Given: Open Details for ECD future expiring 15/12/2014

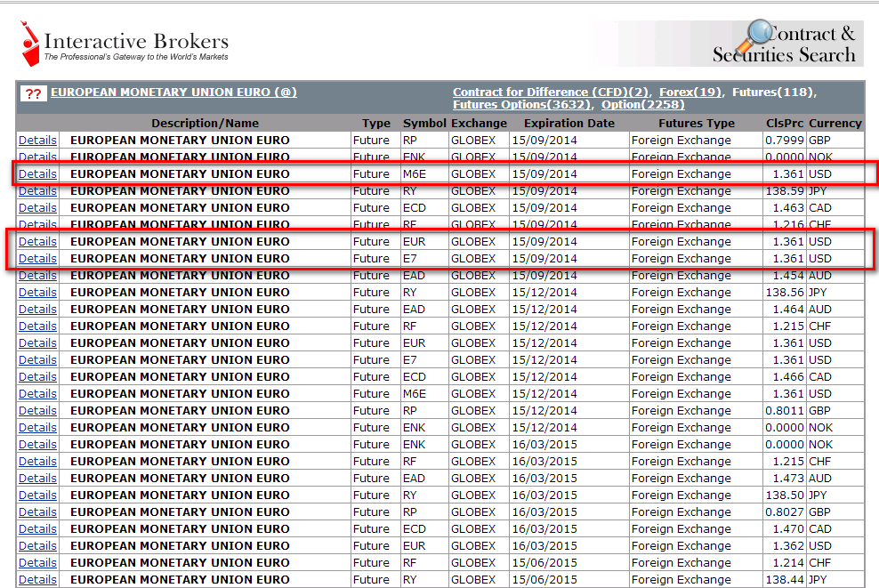Looking at the screenshot, I should 37,376.
